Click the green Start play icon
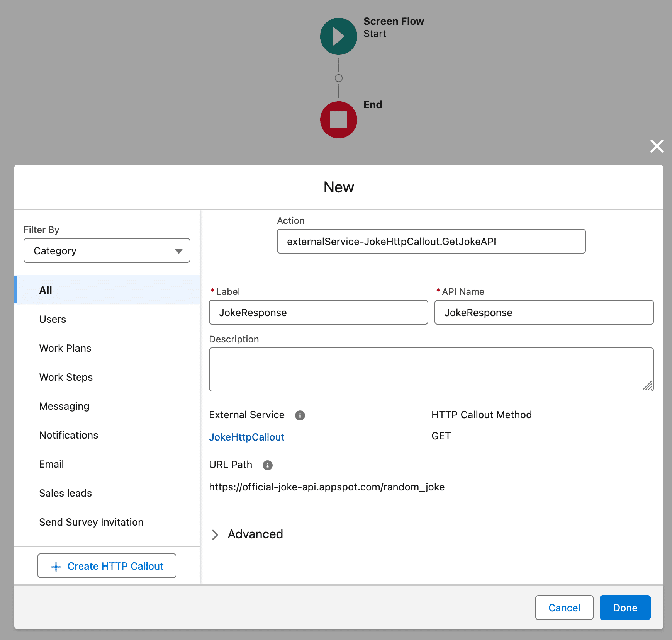 (338, 36)
